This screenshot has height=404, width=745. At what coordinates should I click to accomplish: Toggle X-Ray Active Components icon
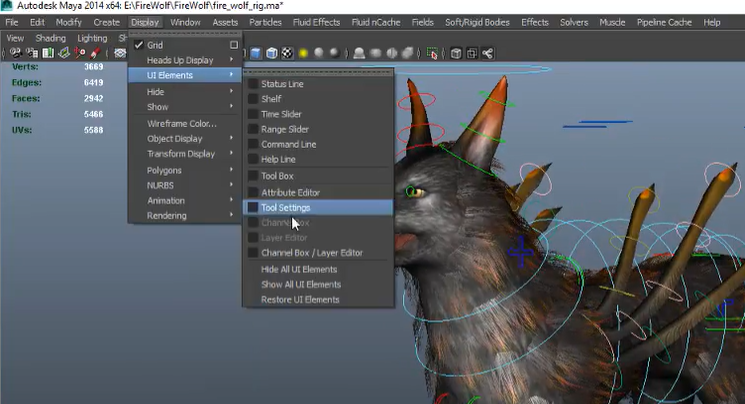click(x=472, y=53)
